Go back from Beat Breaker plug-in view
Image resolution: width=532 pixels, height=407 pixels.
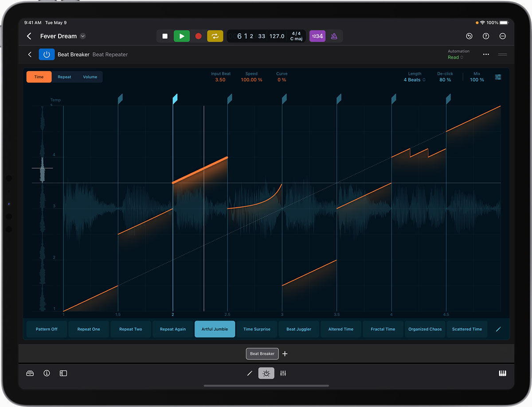[30, 54]
